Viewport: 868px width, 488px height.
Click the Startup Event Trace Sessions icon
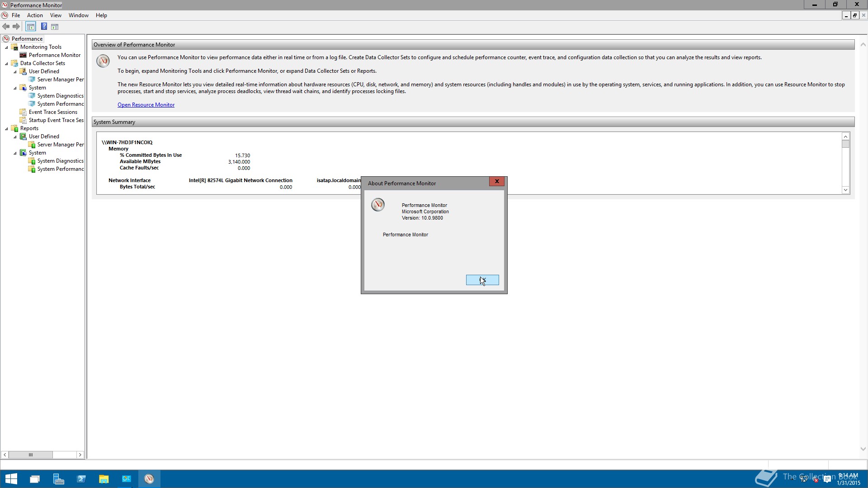point(23,120)
